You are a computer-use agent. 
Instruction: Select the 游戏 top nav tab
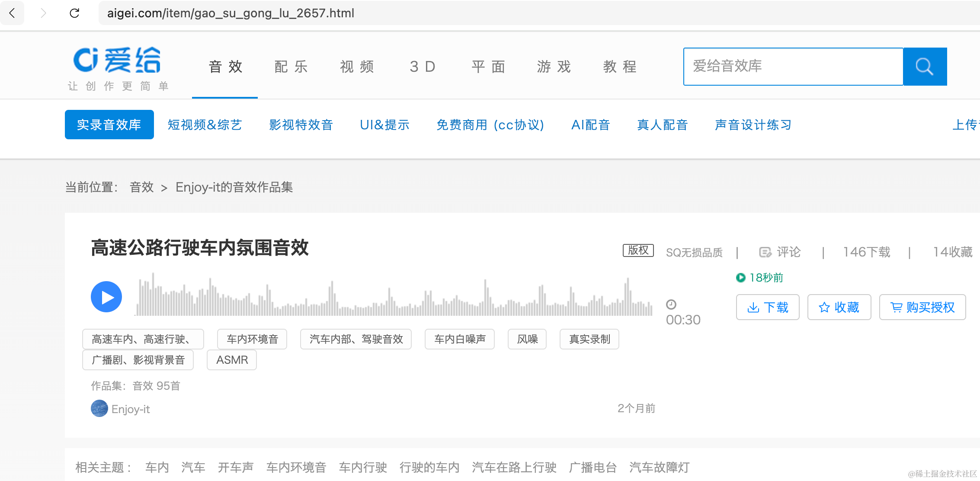point(554,67)
